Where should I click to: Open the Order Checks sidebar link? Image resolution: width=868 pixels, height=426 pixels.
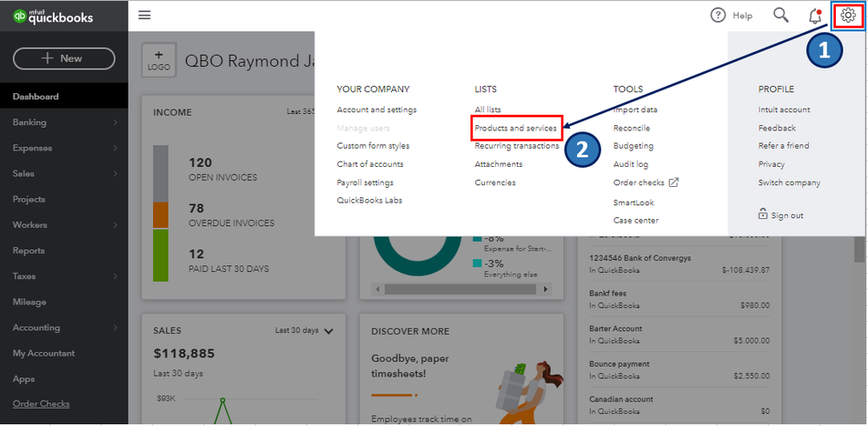[41, 404]
